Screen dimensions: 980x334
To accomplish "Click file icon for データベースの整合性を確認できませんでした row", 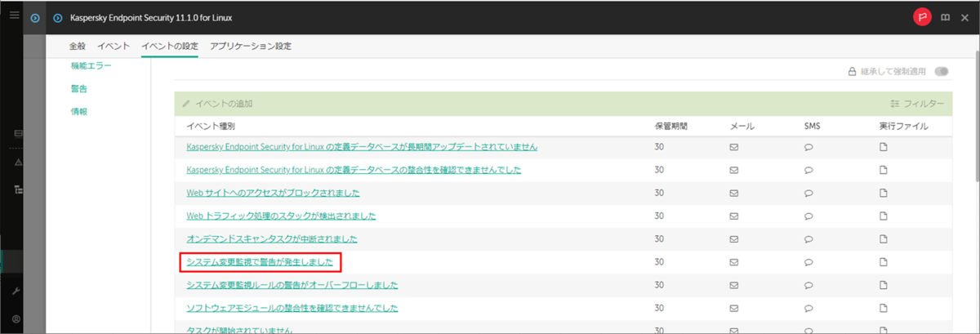I will pos(883,170).
